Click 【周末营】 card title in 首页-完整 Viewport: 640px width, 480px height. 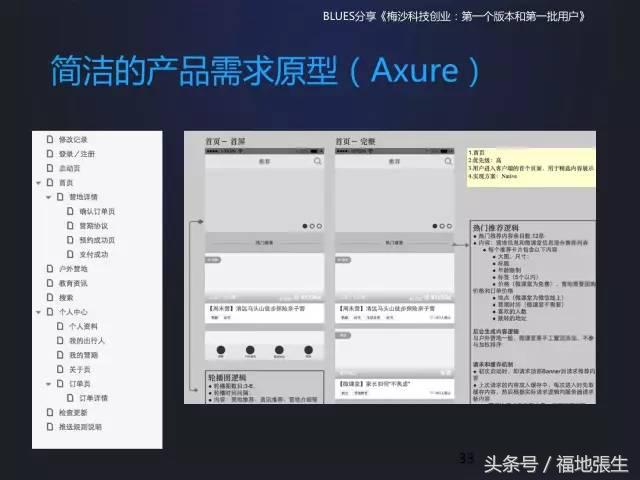pos(387,309)
